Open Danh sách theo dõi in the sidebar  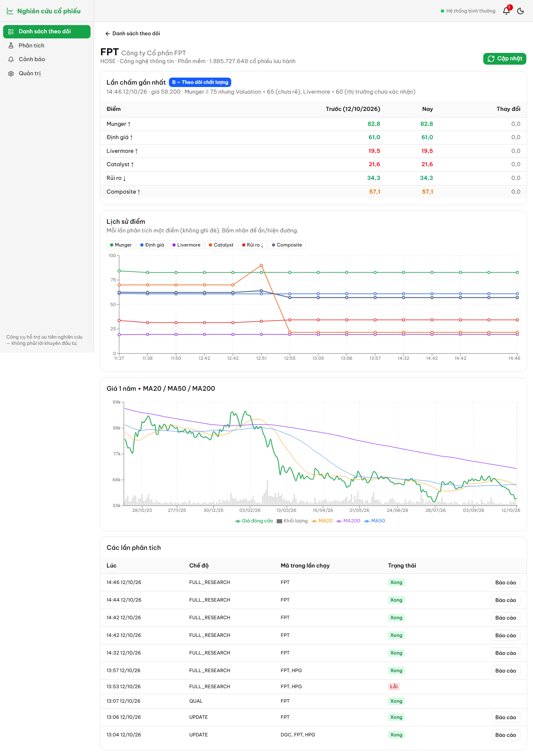[47, 32]
